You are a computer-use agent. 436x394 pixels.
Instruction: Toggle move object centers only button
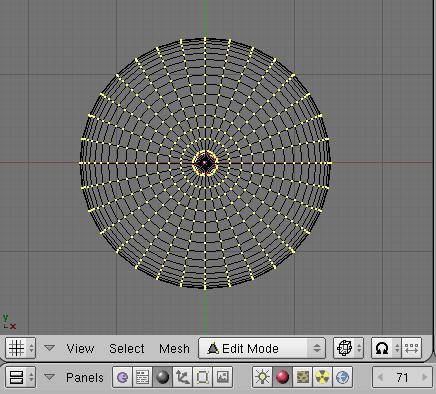pyautogui.click(x=412, y=348)
